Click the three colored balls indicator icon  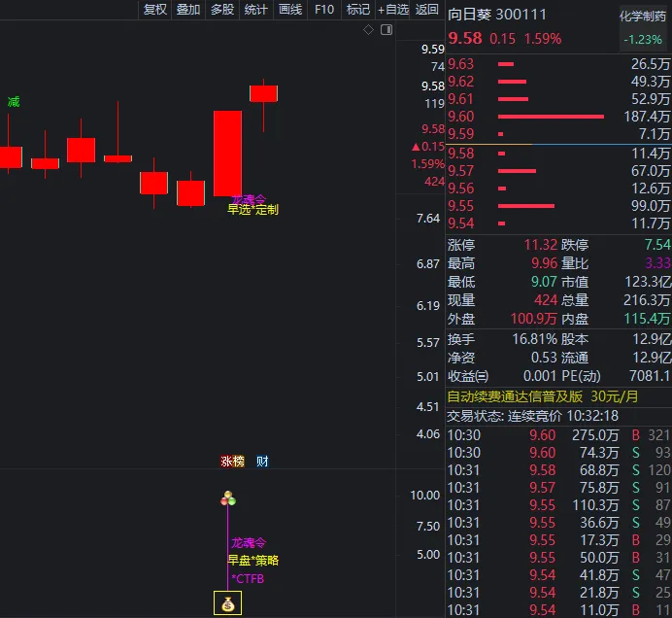[x=228, y=498]
